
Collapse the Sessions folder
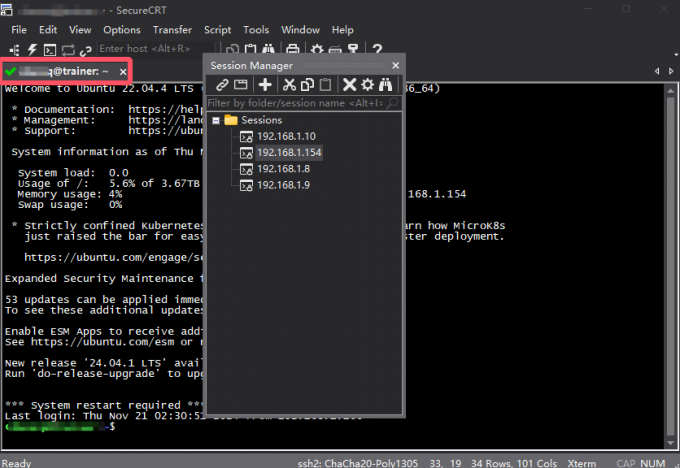coord(216,120)
